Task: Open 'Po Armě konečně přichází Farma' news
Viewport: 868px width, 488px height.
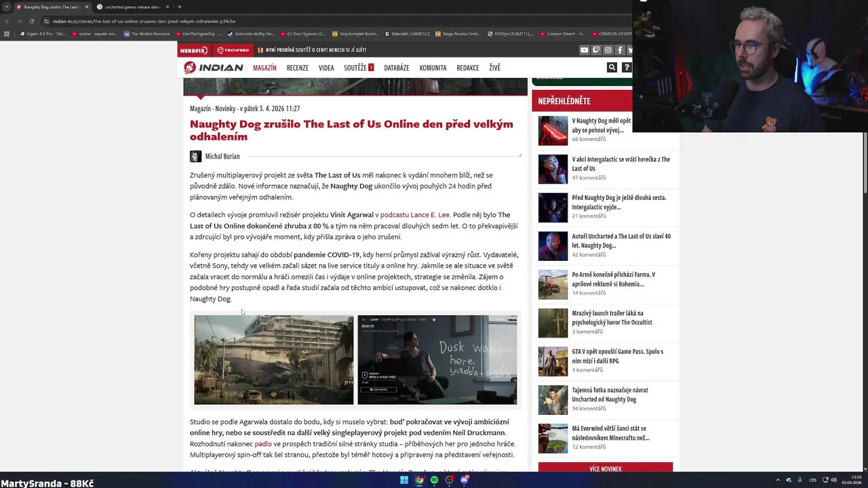Action: (x=613, y=279)
